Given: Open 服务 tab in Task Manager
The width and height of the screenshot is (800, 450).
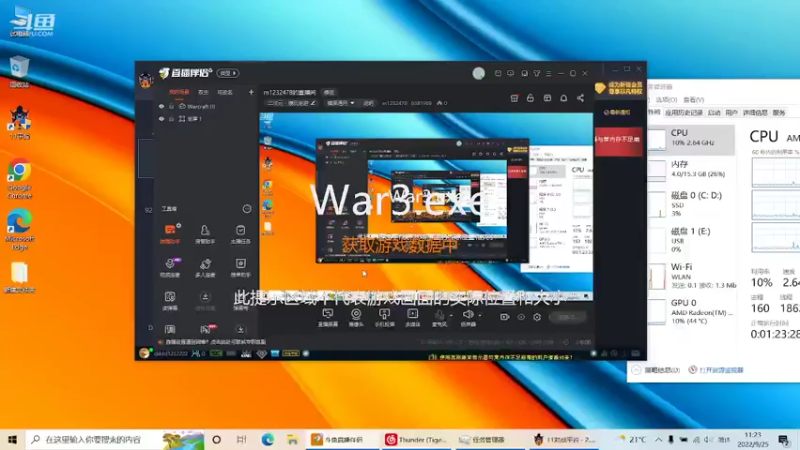Looking at the screenshot, I should [779, 113].
